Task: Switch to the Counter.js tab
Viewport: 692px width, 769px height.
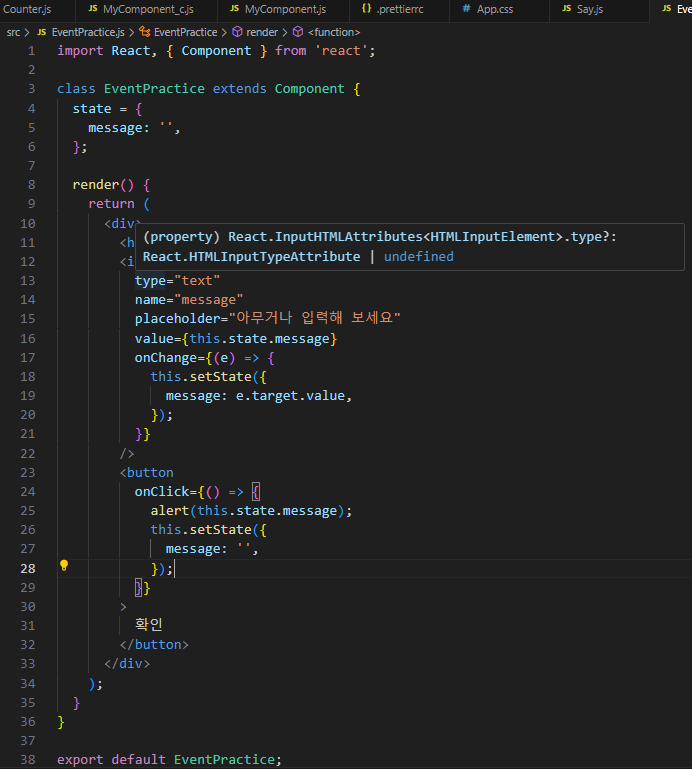Action: point(27,9)
